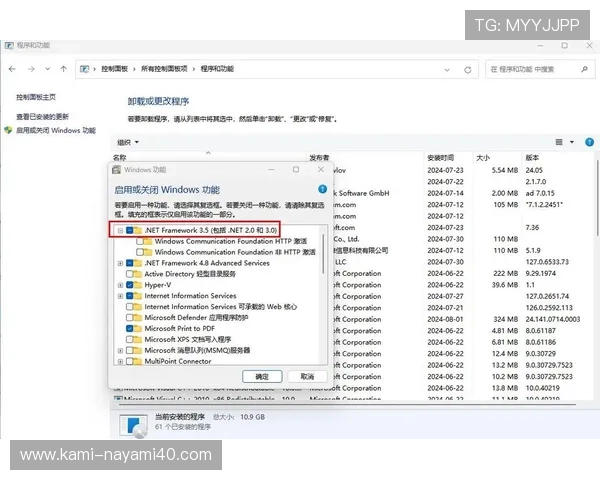The image size is (600, 480).
Task: Sort by 安装时间 column header
Action: pyautogui.click(x=440, y=158)
